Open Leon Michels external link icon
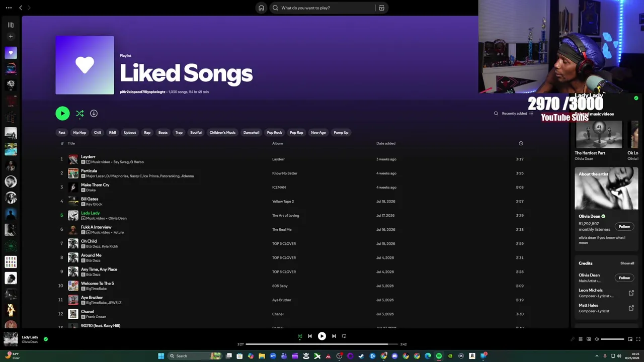Image resolution: width=644 pixels, height=362 pixels. pyautogui.click(x=631, y=293)
